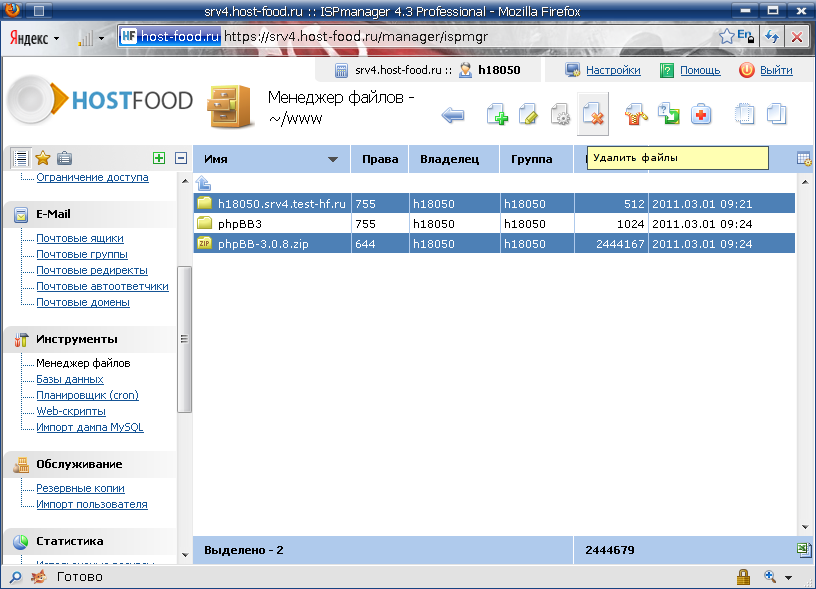Switch to the list view menu icon
816x589 pixels.
pyautogui.click(x=21, y=158)
